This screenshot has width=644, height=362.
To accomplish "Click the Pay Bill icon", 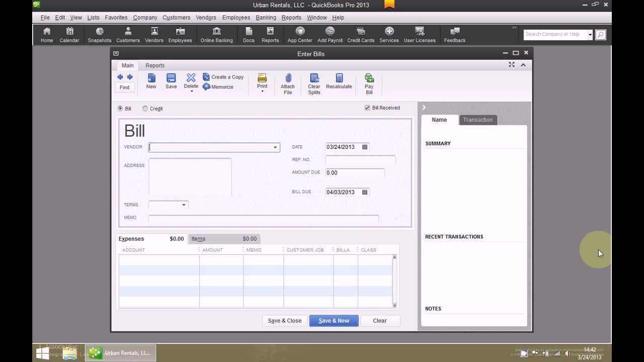I will [369, 83].
